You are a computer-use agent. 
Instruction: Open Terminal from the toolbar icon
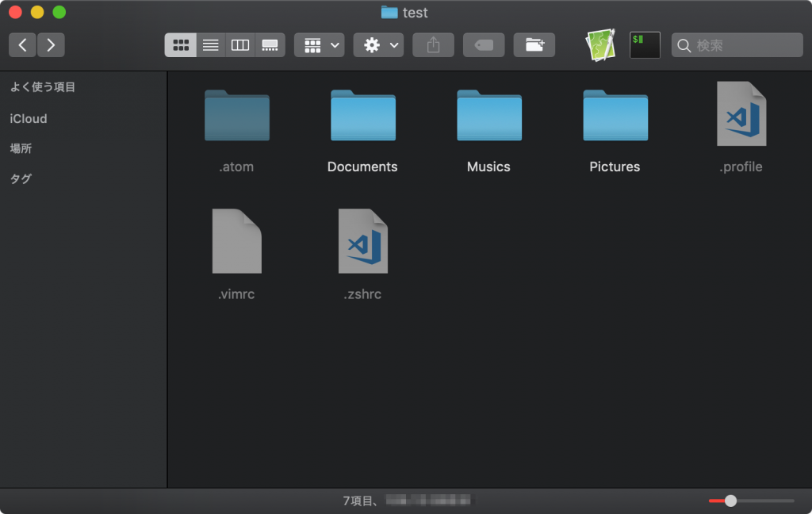[645, 45]
